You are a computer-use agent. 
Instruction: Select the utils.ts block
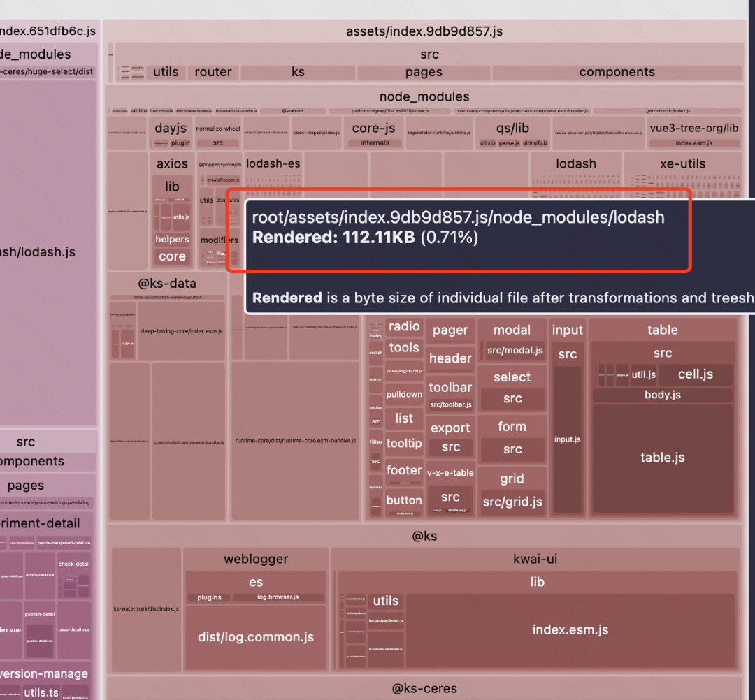(x=41, y=693)
